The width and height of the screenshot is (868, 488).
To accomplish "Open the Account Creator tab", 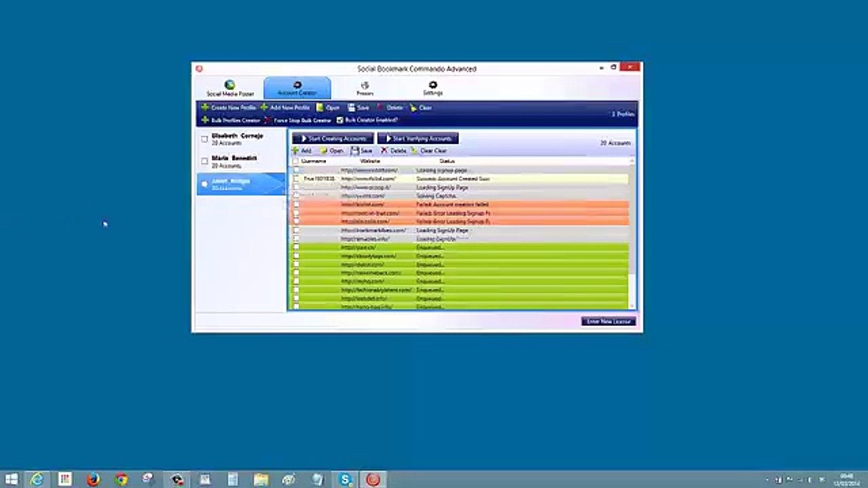I will pyautogui.click(x=297, y=88).
